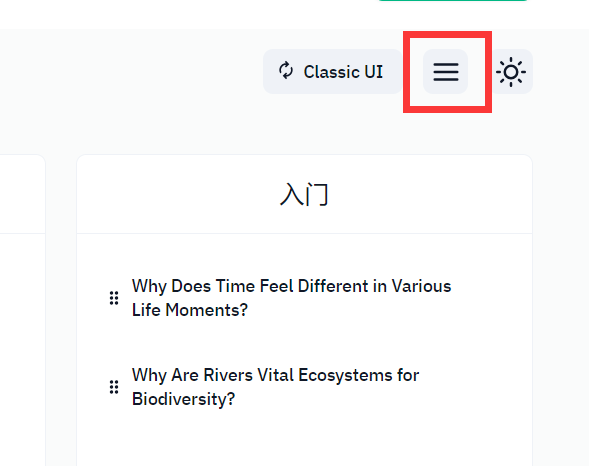Click the "Biodiversity?" text line

point(183,399)
